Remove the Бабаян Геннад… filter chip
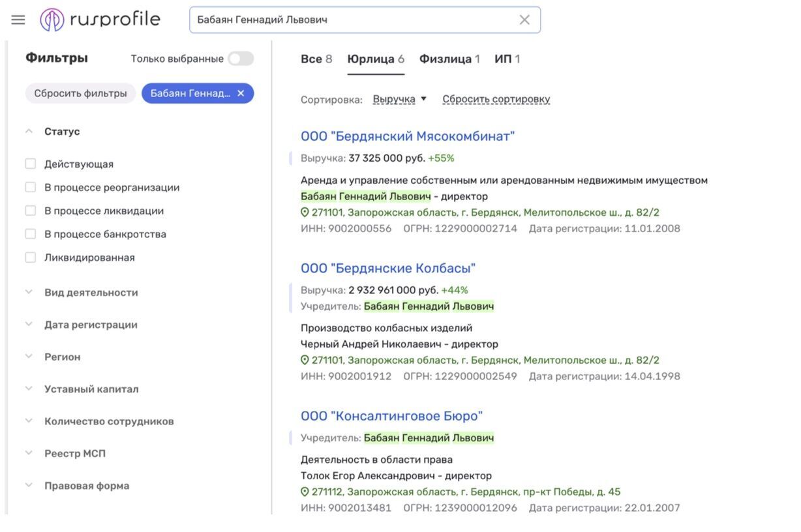 click(x=241, y=93)
